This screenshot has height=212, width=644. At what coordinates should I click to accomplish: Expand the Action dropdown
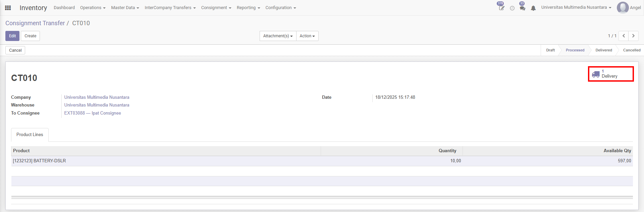(x=307, y=36)
